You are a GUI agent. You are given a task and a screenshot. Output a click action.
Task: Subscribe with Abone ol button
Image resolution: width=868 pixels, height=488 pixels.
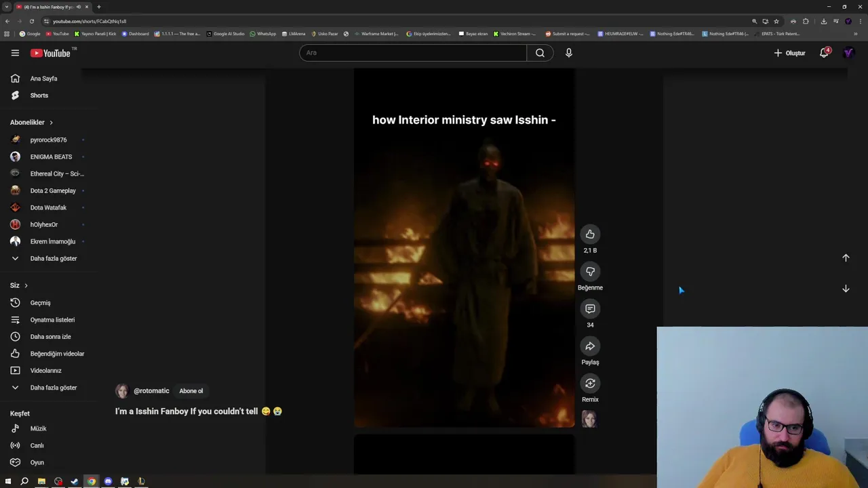point(191,391)
